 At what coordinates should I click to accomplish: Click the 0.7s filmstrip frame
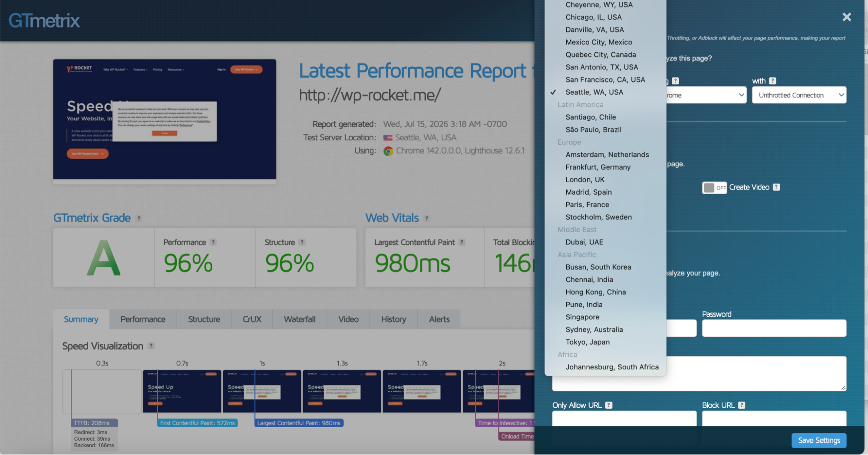(182, 391)
